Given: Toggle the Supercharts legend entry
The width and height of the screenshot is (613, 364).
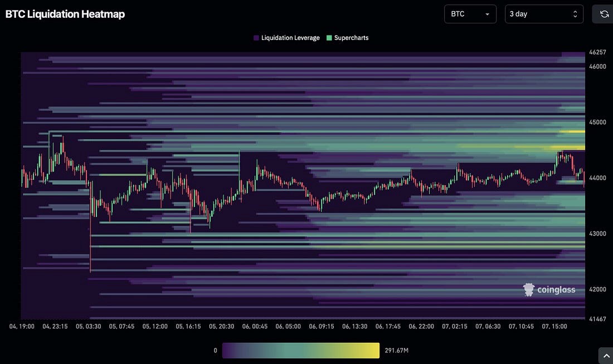Looking at the screenshot, I should (x=348, y=38).
